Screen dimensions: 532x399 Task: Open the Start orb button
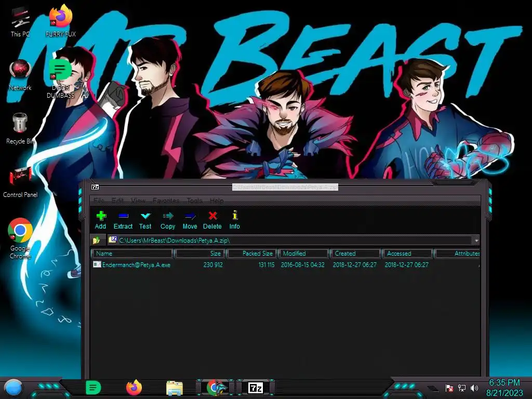click(14, 388)
